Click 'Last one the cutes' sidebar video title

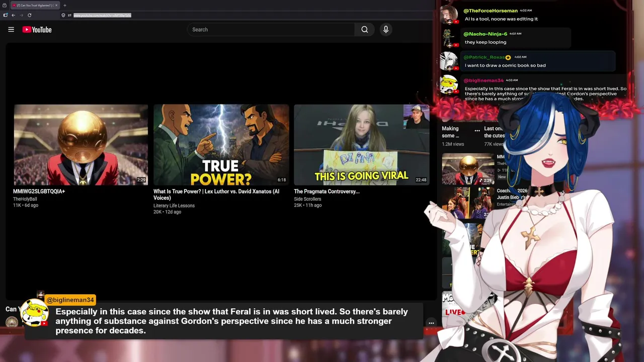494,132
